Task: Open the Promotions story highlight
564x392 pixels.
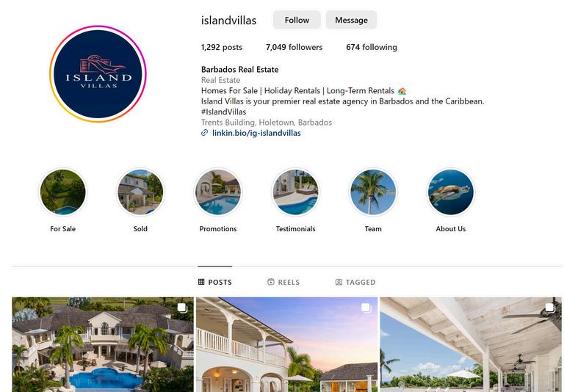Action: click(x=218, y=192)
